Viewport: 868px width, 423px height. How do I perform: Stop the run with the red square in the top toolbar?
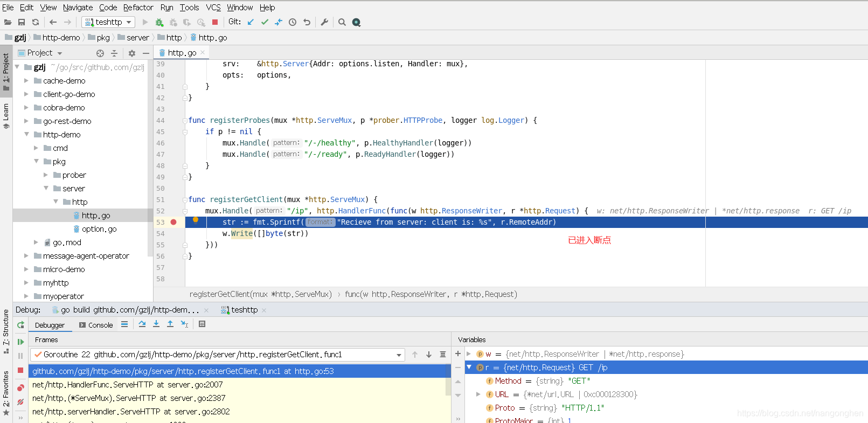click(x=215, y=22)
